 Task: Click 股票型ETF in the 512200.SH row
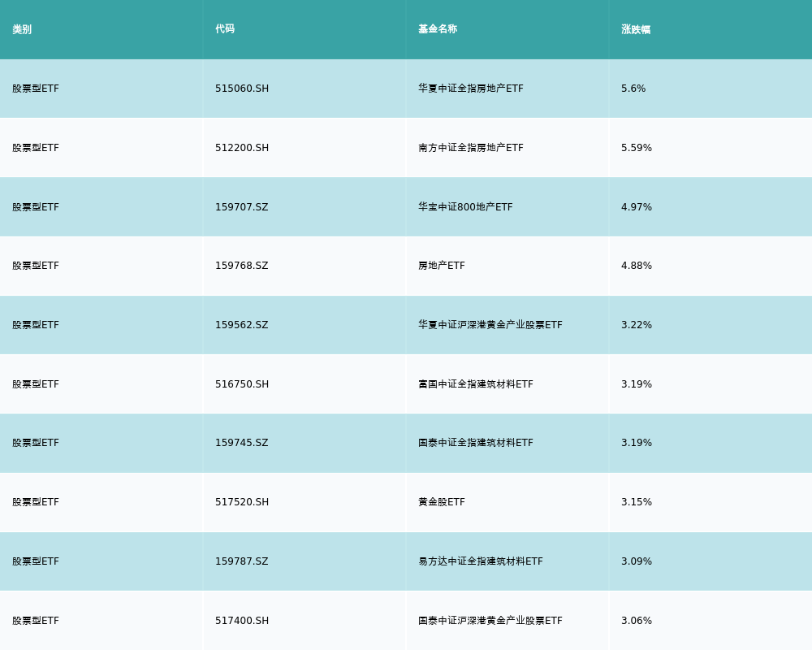pos(36,148)
